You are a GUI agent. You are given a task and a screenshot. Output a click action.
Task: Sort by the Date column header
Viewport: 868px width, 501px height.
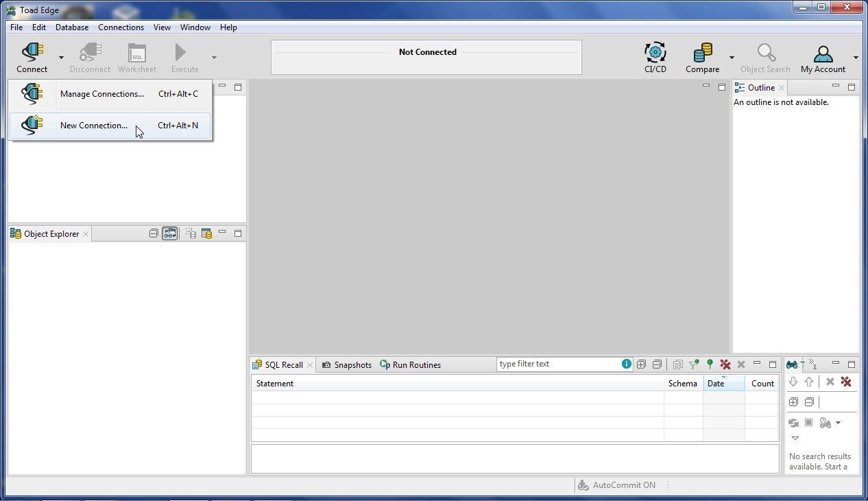(724, 384)
